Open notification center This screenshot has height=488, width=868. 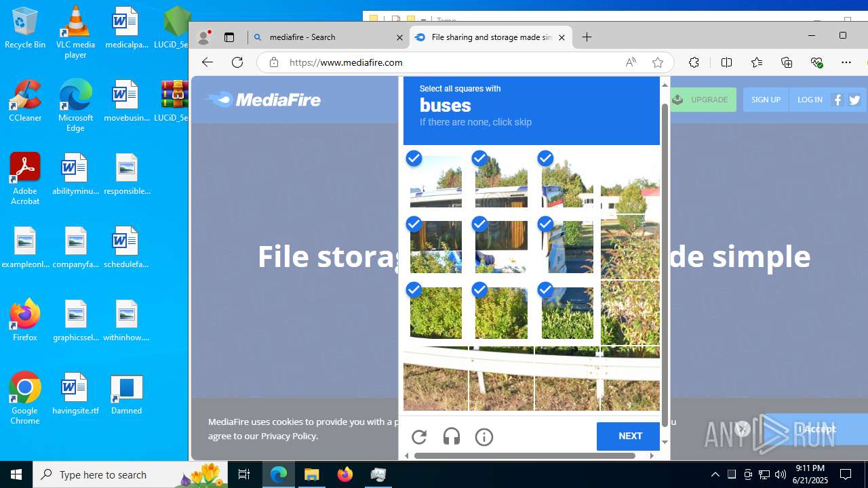tap(846, 474)
